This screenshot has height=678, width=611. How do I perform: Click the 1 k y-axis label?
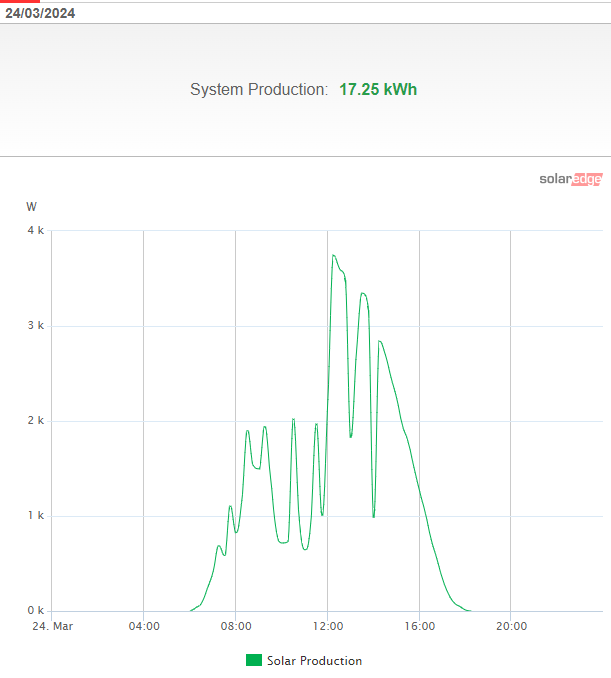pyautogui.click(x=35, y=515)
